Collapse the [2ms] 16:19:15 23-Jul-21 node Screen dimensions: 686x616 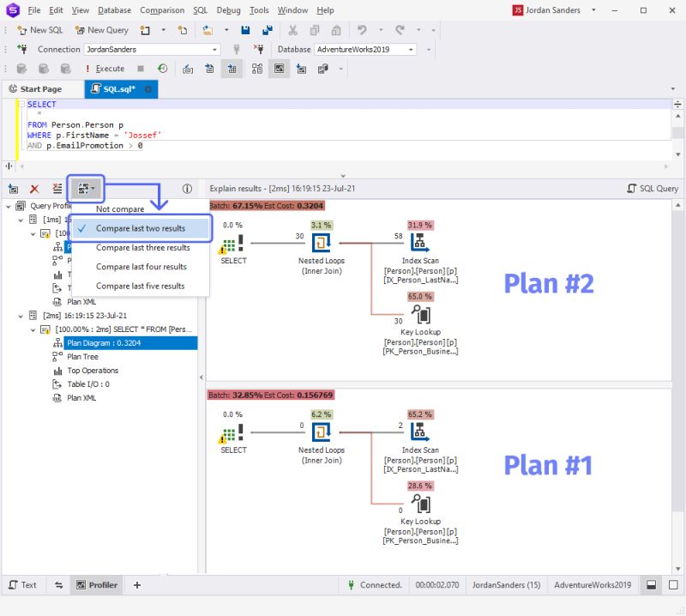coord(21,316)
